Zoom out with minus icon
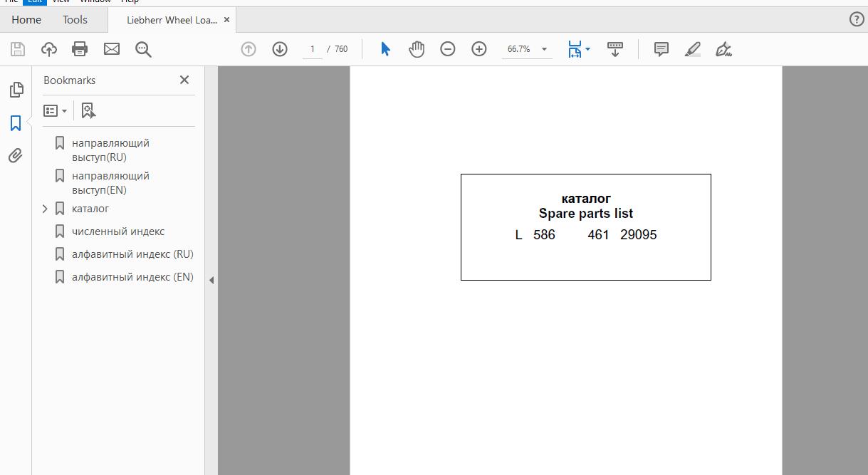The height and width of the screenshot is (475, 868). [448, 49]
